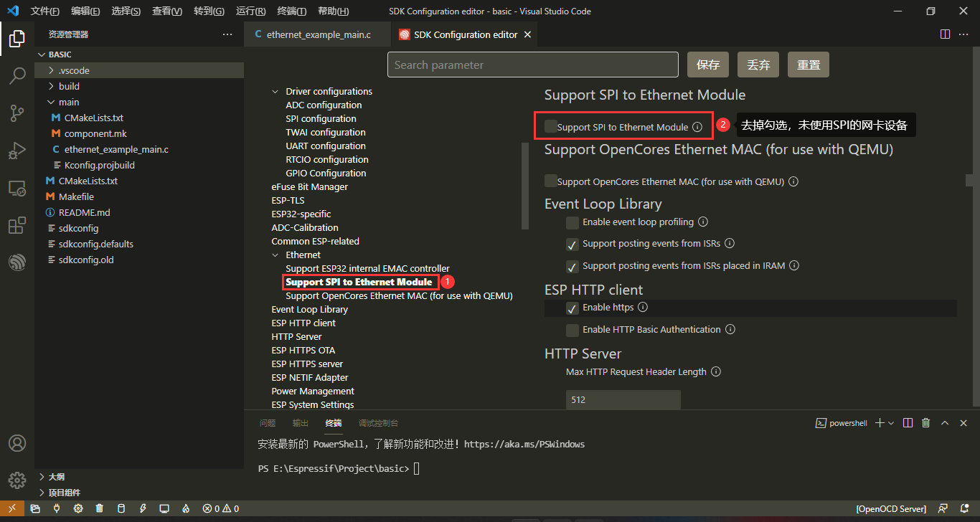Collapse Ethernet tree node
Image resolution: width=980 pixels, height=522 pixels.
[275, 255]
